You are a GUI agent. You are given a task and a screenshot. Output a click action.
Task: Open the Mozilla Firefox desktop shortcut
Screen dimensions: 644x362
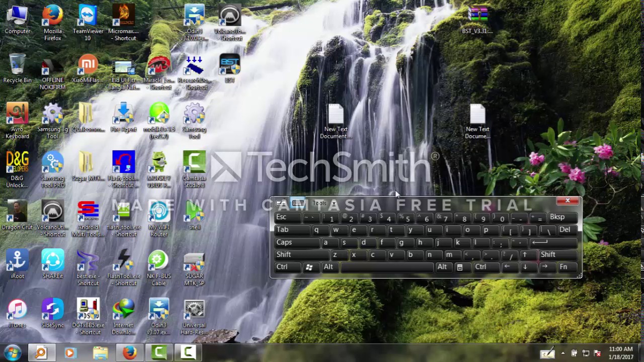point(52,23)
